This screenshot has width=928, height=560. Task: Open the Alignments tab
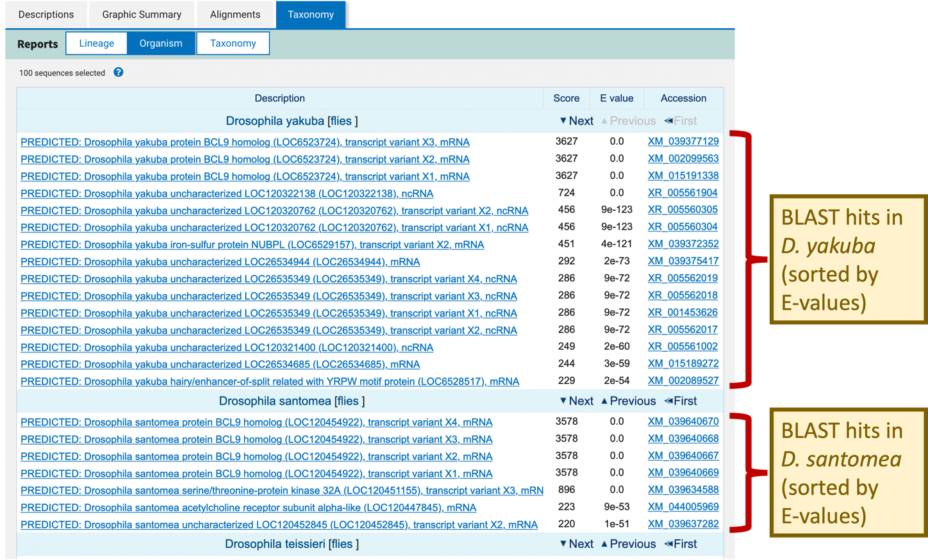click(x=235, y=14)
